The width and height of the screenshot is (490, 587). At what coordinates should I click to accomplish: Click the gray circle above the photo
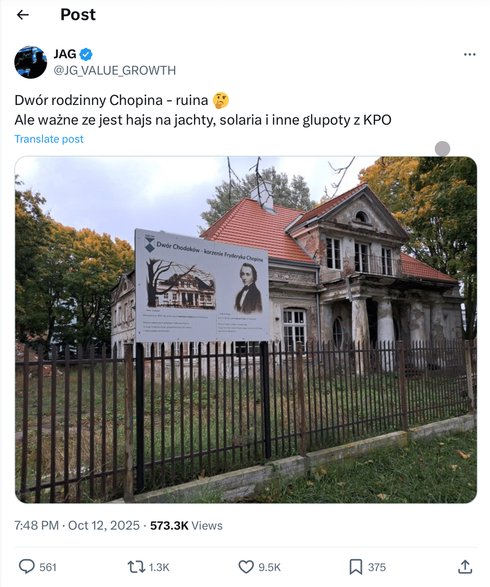(442, 149)
